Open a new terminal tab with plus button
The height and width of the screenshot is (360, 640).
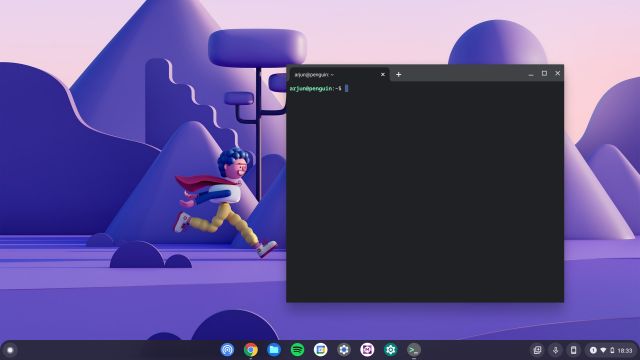point(398,75)
